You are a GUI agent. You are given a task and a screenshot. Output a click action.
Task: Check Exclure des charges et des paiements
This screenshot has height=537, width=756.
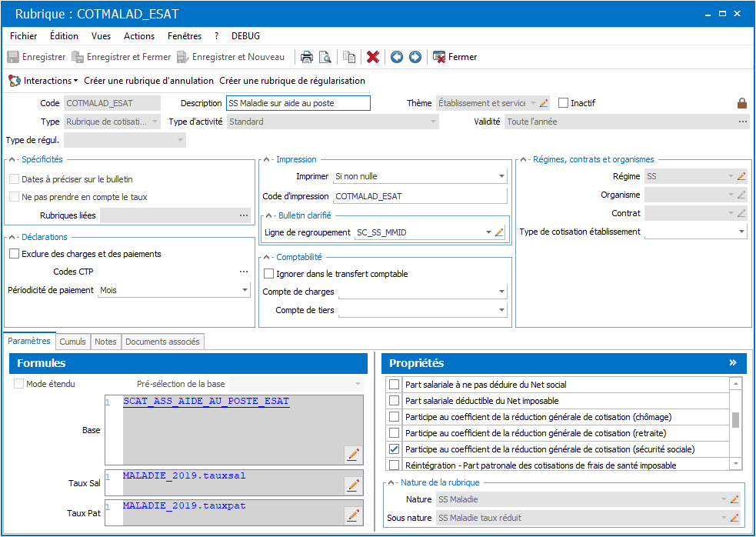[15, 254]
